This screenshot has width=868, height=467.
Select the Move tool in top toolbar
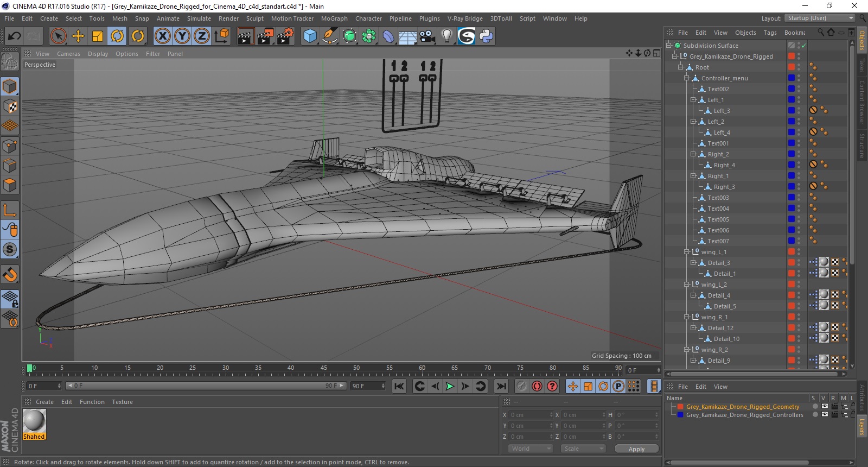78,36
